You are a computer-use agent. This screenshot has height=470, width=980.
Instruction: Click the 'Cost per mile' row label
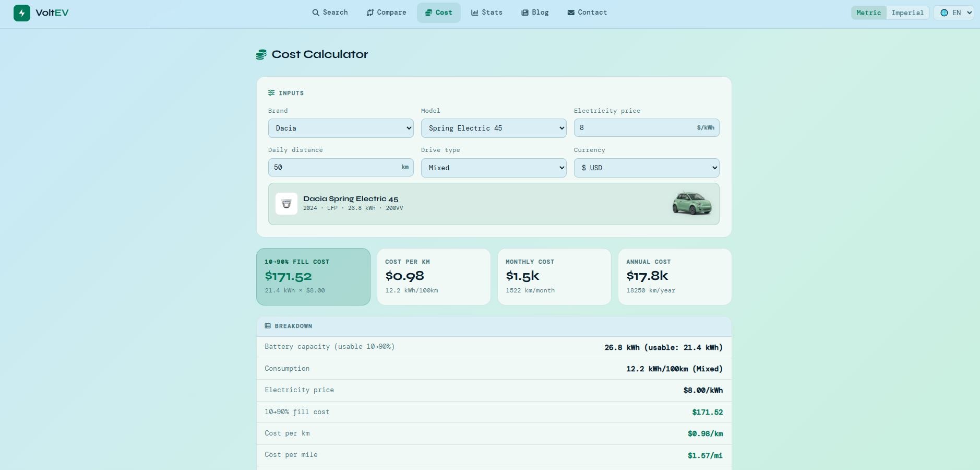[291, 455]
